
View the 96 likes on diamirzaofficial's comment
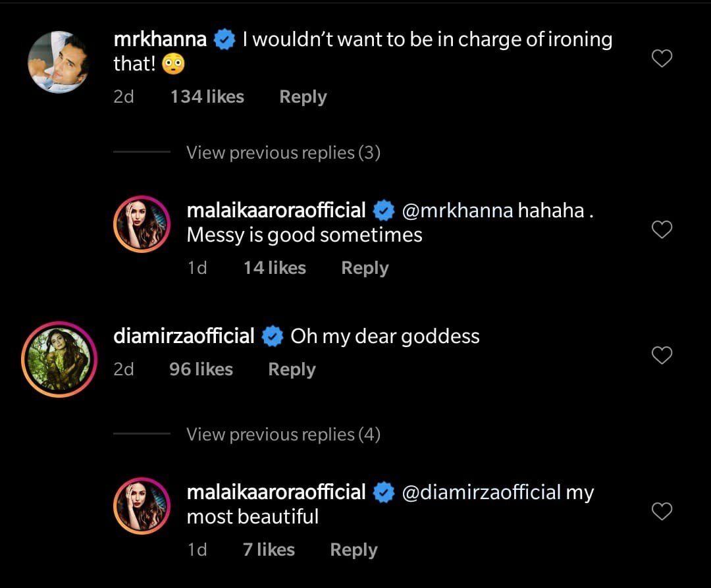[x=201, y=369]
